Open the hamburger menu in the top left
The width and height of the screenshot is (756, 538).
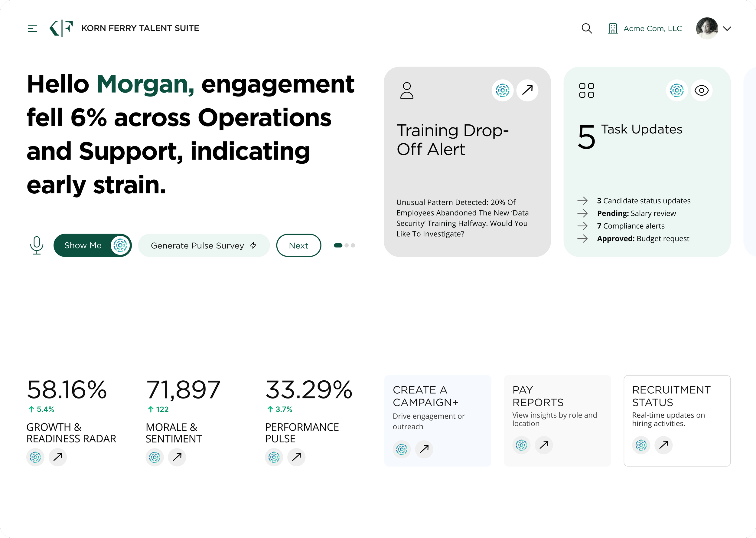point(32,28)
